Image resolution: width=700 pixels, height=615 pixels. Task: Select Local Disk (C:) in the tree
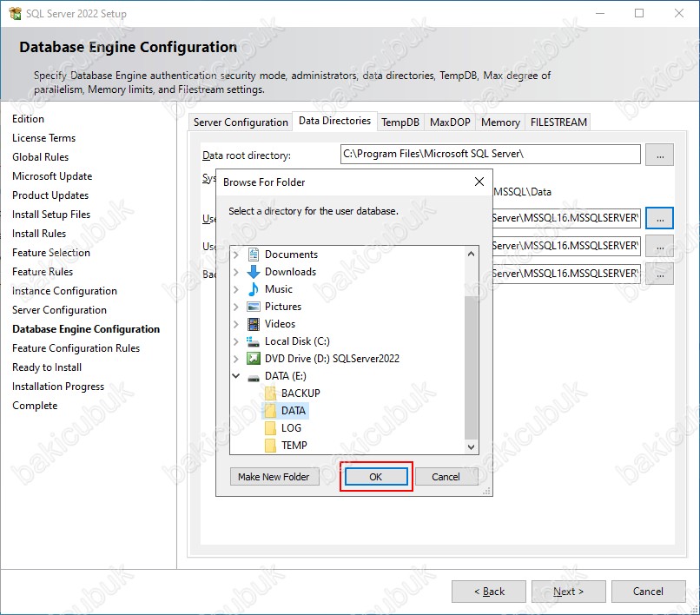(x=297, y=341)
